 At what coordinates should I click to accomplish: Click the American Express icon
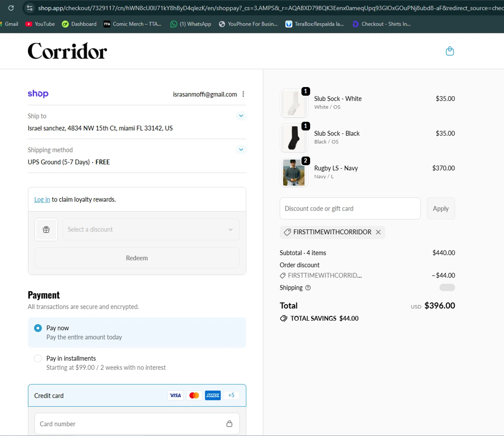pos(213,395)
